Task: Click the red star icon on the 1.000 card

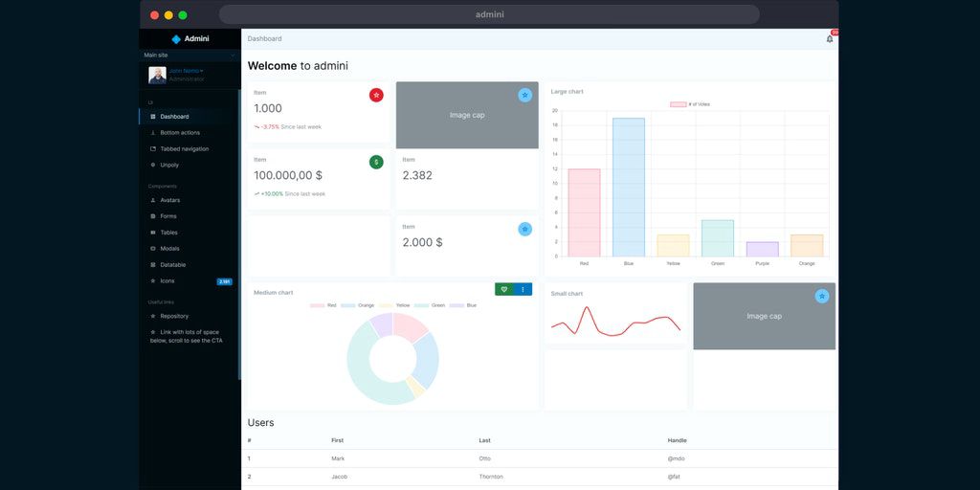Action: pos(376,95)
